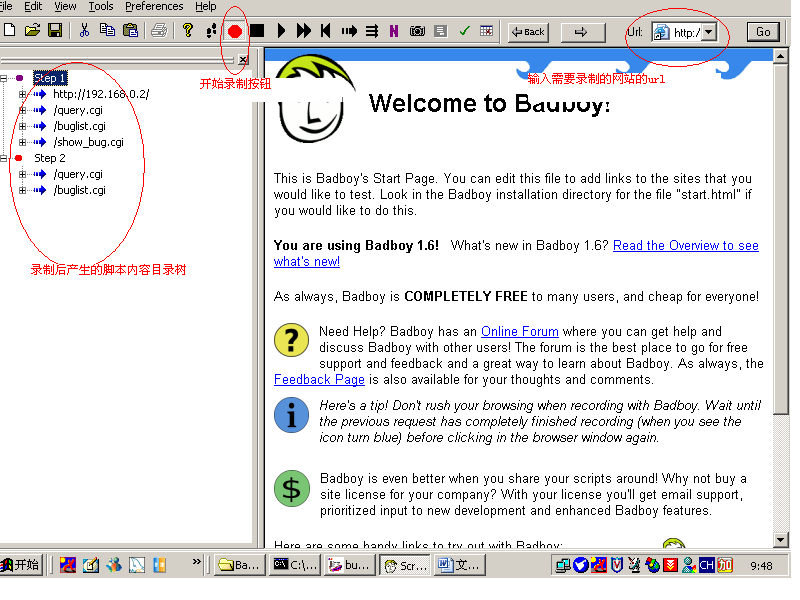
Task: Save the script with the floppy disk icon
Action: point(55,31)
